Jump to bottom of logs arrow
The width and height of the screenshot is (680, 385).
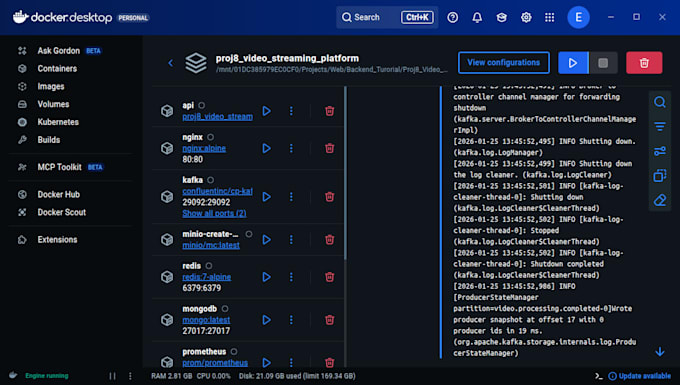click(660, 352)
